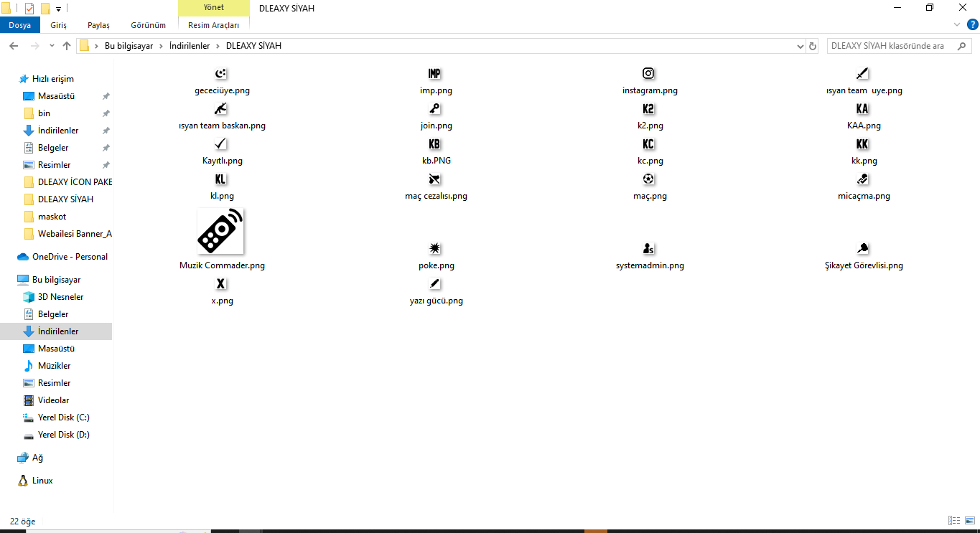Viewport: 980px width, 533px height.
Task: Open the Dosya menu
Action: [x=20, y=25]
